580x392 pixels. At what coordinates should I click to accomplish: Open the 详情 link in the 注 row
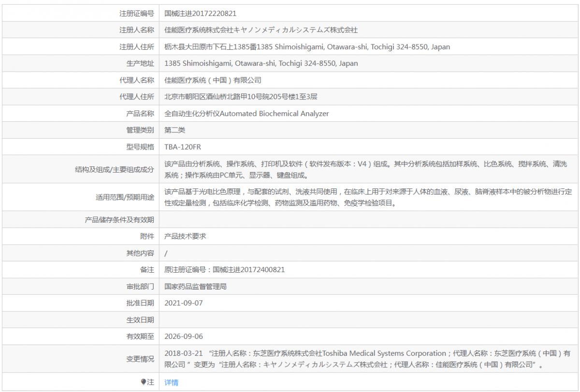[x=171, y=382]
